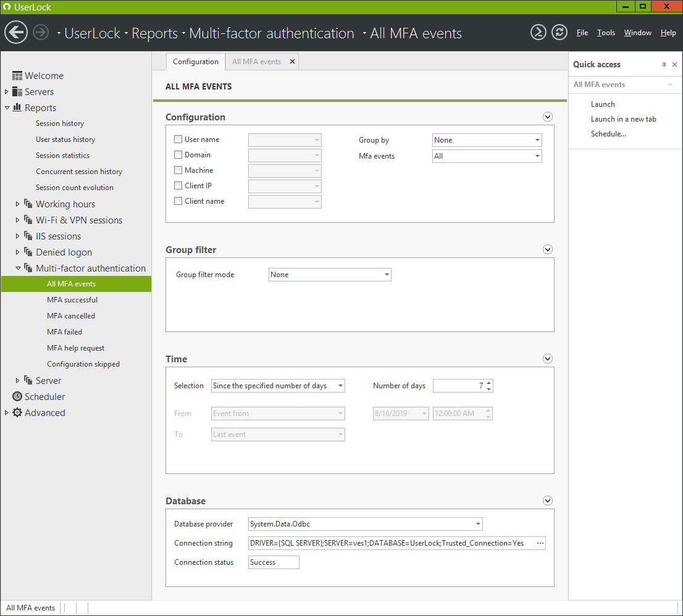This screenshot has width=683, height=616.
Task: Open the Window menu
Action: tap(638, 33)
